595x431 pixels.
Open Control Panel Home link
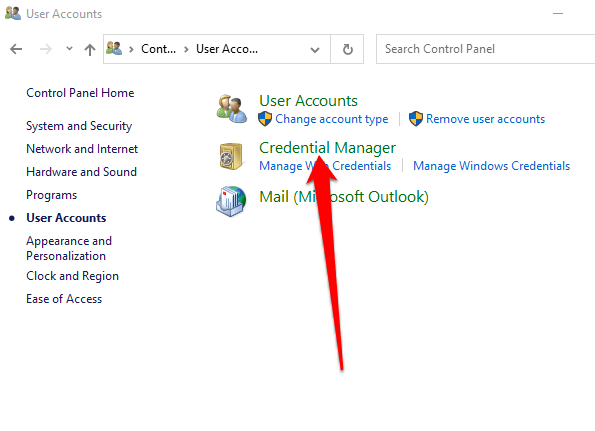tap(80, 93)
